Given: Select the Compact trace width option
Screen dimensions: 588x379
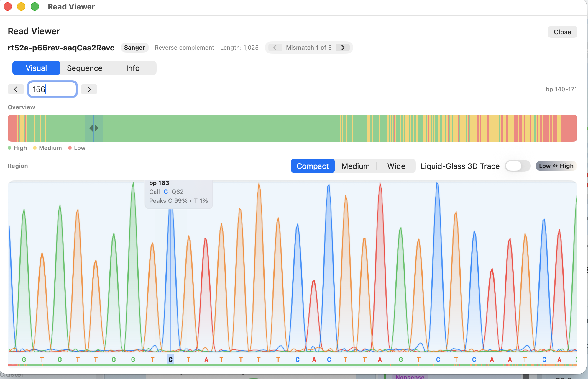Looking at the screenshot, I should tap(313, 166).
